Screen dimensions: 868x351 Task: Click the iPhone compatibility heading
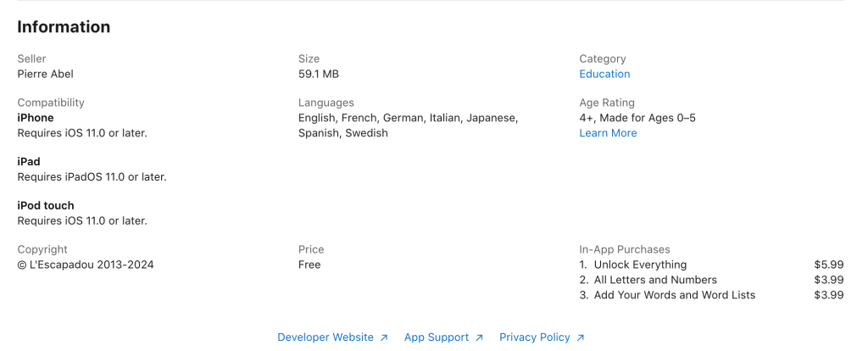click(x=36, y=118)
